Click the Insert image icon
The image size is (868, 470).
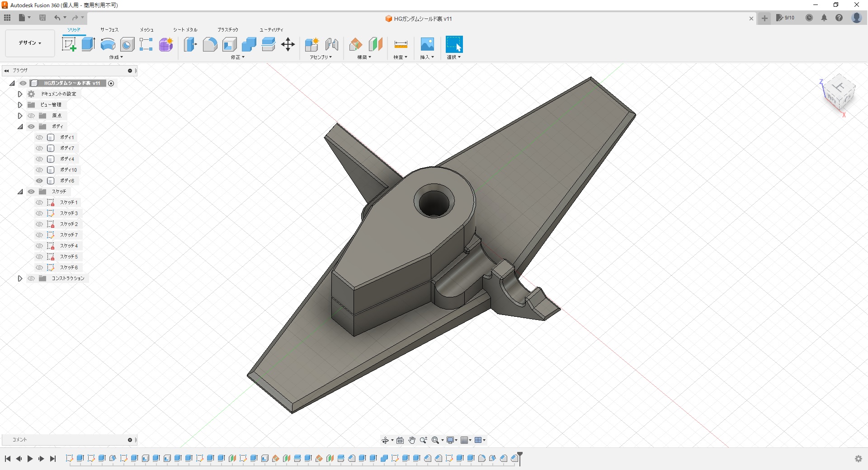pyautogui.click(x=427, y=44)
